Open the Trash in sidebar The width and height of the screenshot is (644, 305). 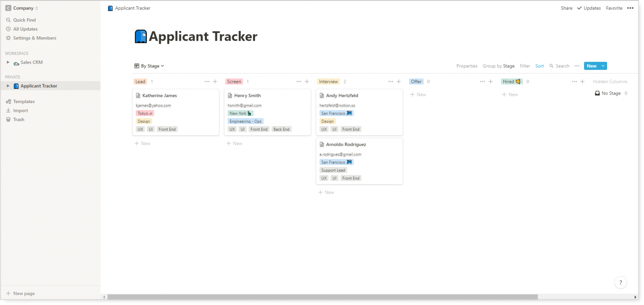click(x=18, y=119)
